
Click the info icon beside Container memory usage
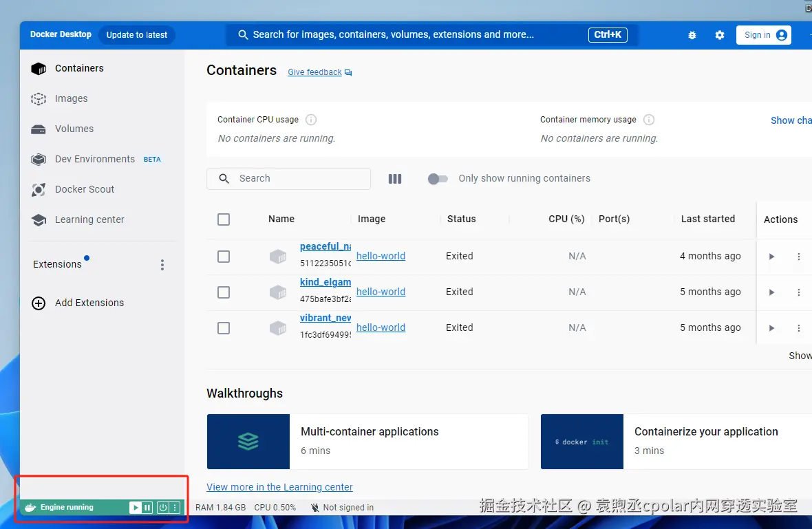coord(648,120)
